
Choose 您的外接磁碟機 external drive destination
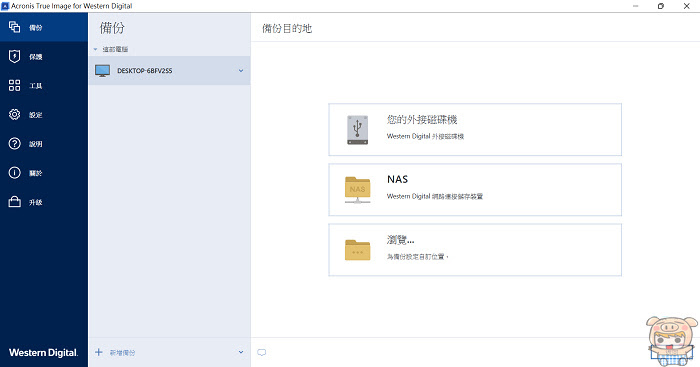point(475,129)
